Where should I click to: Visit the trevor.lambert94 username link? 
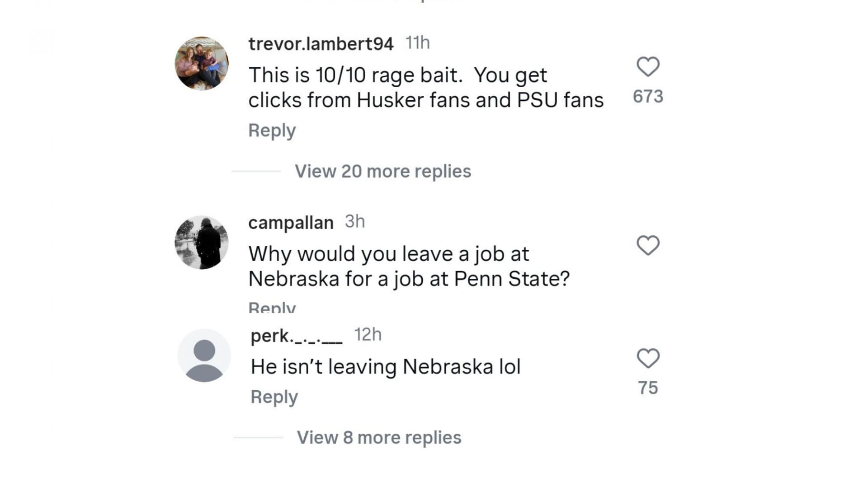(321, 44)
